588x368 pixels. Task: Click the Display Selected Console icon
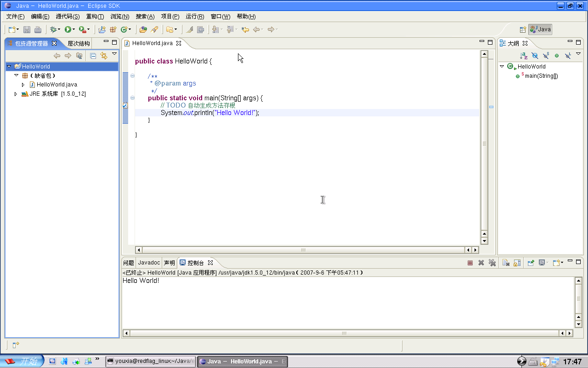(542, 263)
